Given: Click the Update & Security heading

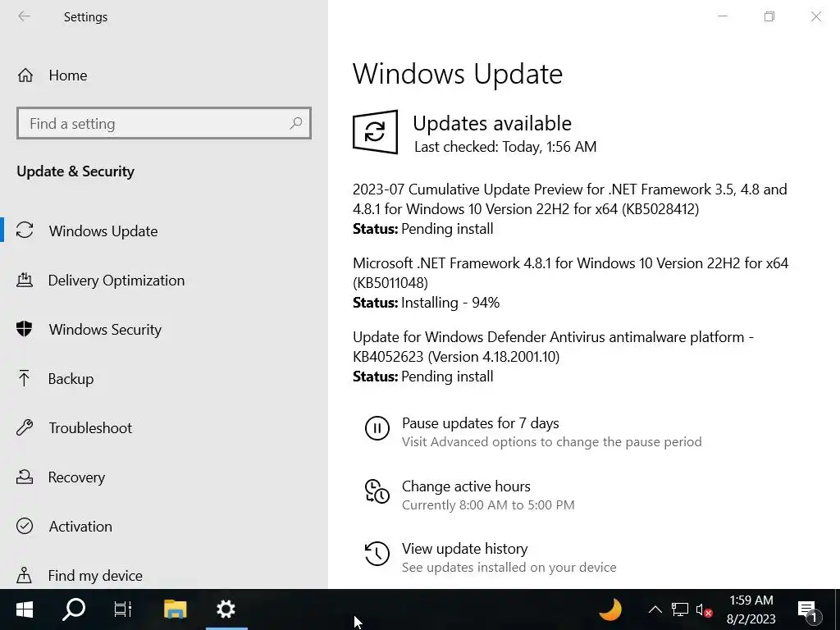Looking at the screenshot, I should [75, 171].
